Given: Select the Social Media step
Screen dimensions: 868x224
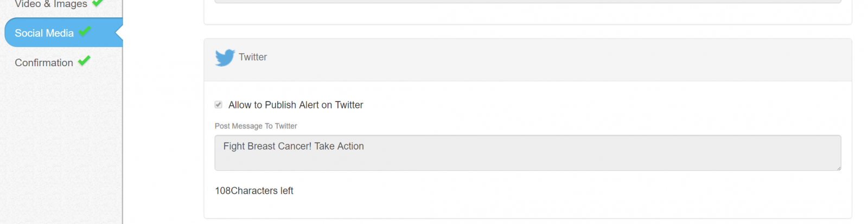Looking at the screenshot, I should click(63, 33).
